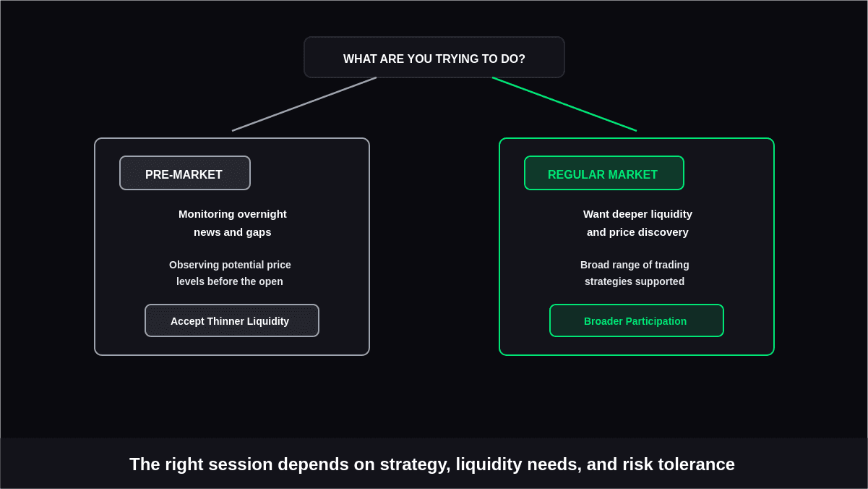868x489 pixels.
Task: Click the word 'overnight' in the pre-market card
Action: [262, 214]
